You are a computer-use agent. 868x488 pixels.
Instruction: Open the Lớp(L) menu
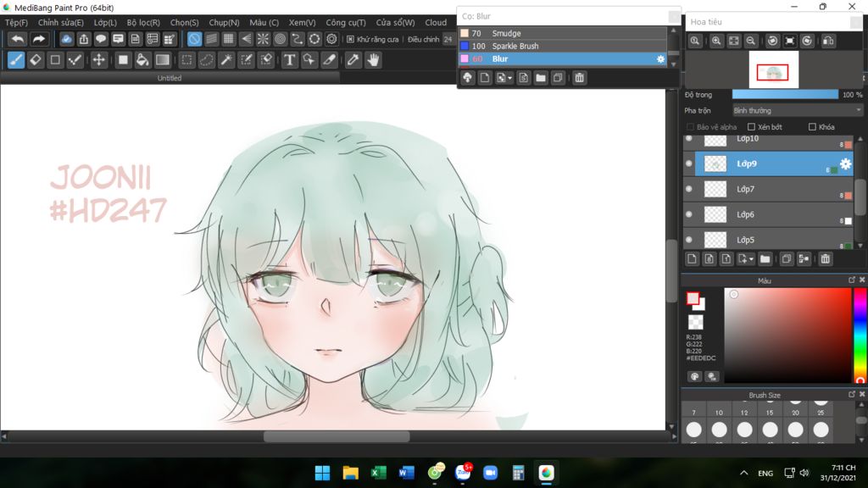pos(105,23)
